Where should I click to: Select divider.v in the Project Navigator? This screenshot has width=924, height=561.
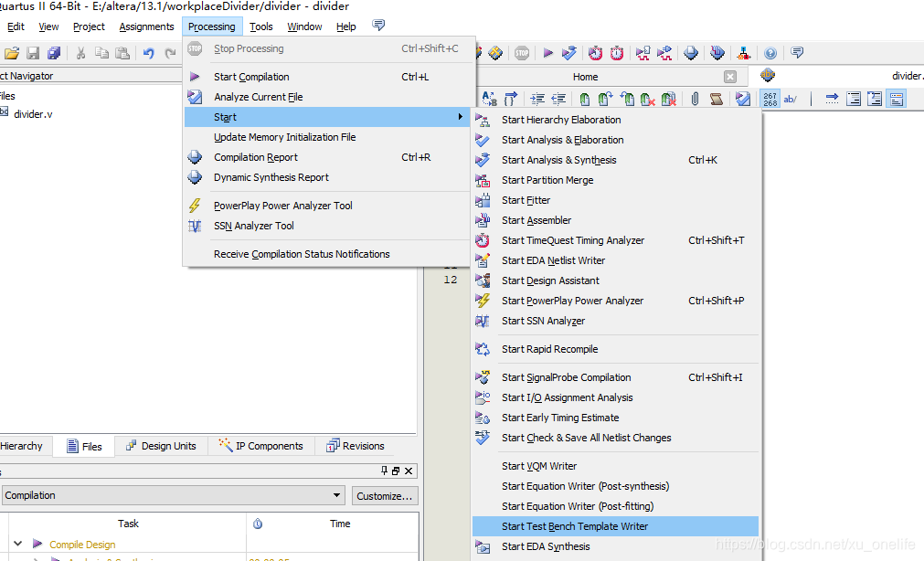point(33,114)
